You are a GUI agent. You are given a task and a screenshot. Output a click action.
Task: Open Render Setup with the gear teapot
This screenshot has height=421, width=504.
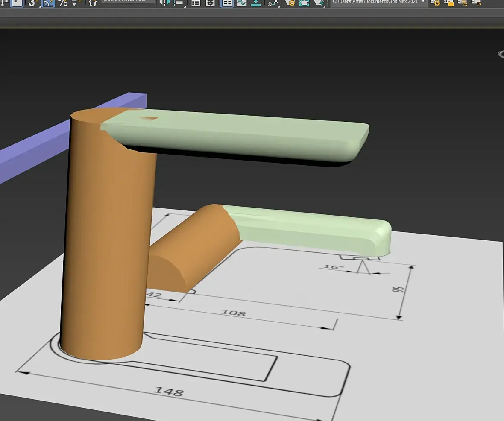pyautogui.click(x=291, y=3)
